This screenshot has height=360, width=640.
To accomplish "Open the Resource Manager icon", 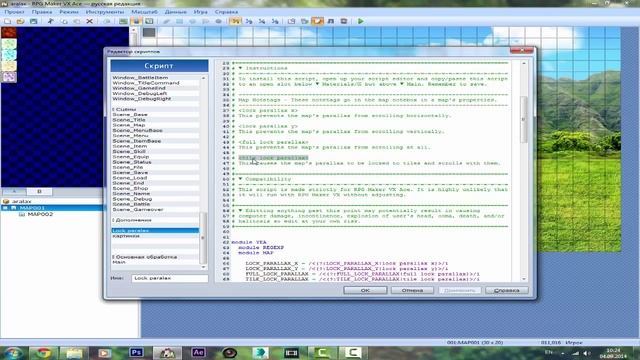I will [304, 21].
